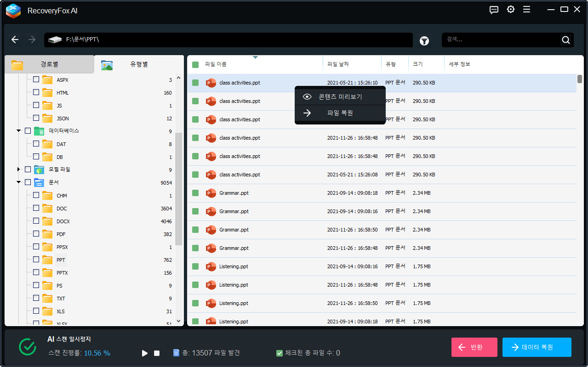The width and height of the screenshot is (588, 367).
Task: Open the hamburger menu in title bar
Action: 527,10
